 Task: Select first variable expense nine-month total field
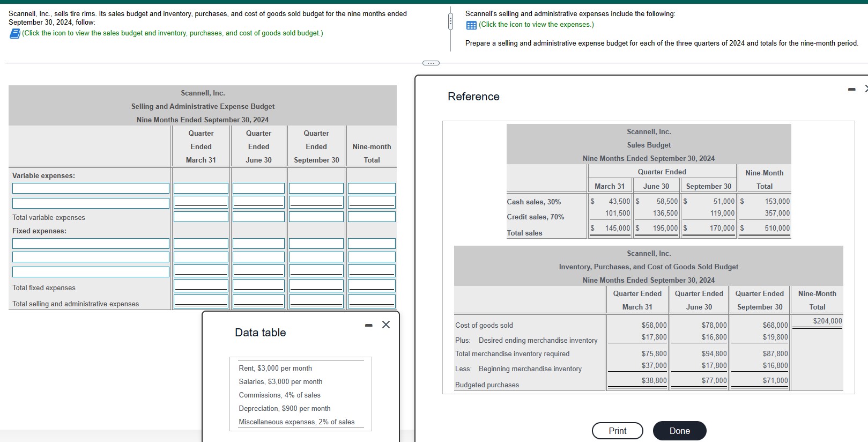[372, 188]
